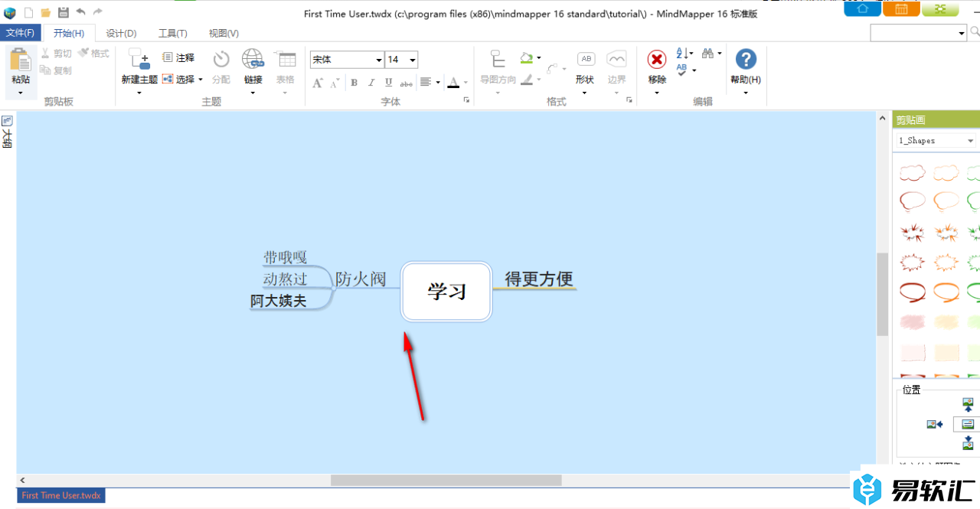Image resolution: width=980 pixels, height=509 pixels.
Task: Select the topic 得更方便
Action: pyautogui.click(x=539, y=279)
